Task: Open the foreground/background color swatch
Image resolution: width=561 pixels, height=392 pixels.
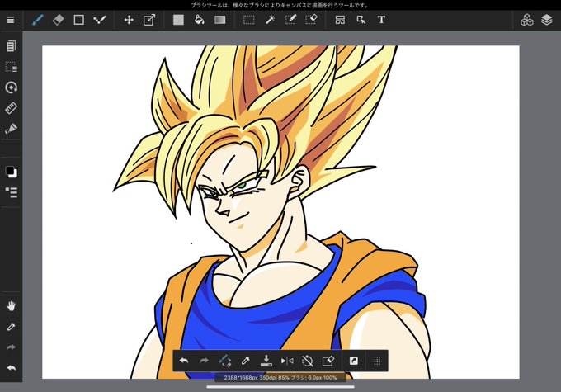Action: click(x=11, y=172)
